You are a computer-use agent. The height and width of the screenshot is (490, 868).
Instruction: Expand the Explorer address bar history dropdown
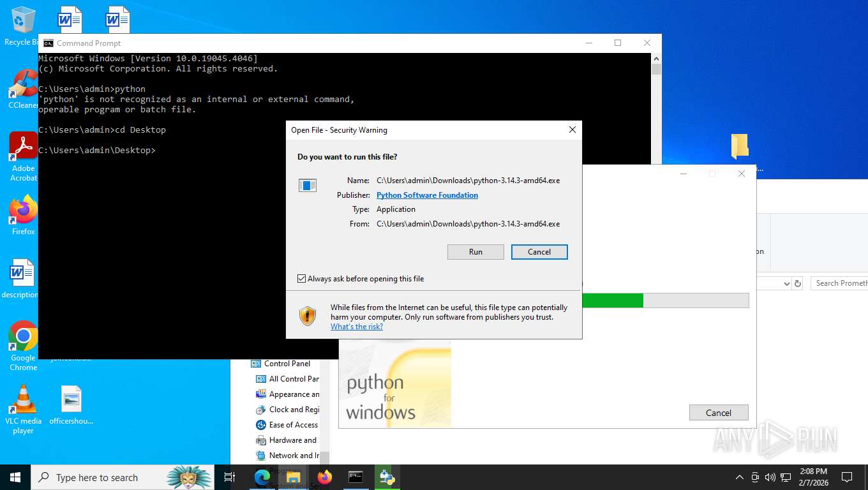[786, 283]
